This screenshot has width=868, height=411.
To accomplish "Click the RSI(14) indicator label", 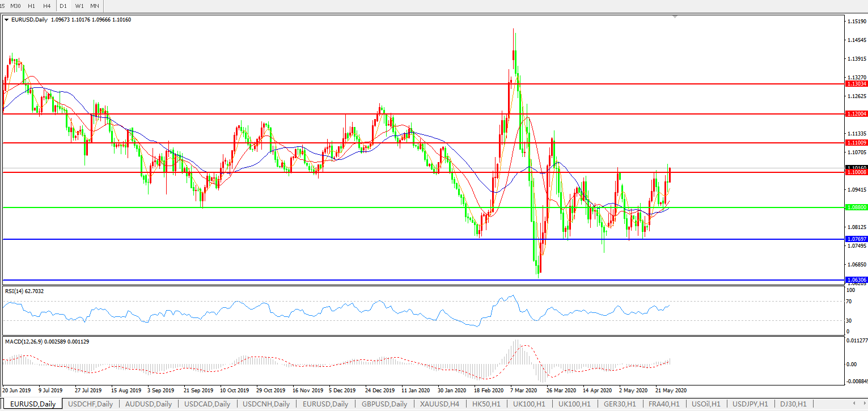I will (24, 291).
